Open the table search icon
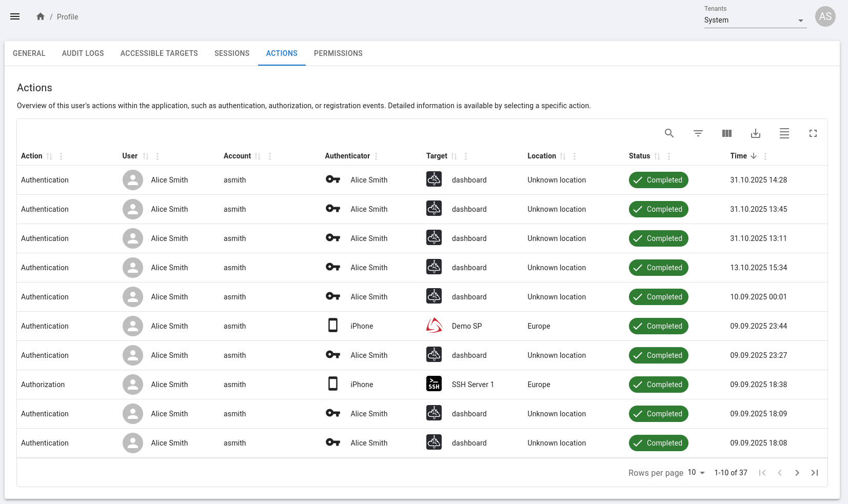This screenshot has height=504, width=848. 669,133
